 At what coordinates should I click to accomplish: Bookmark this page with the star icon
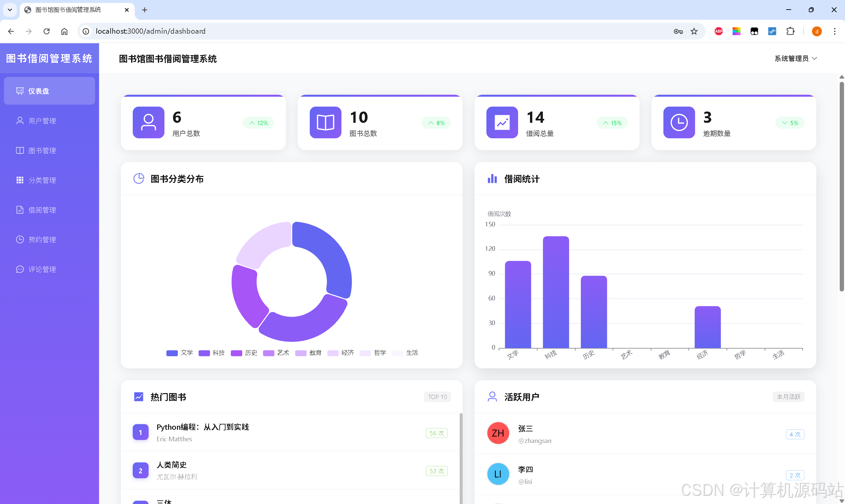point(694,31)
